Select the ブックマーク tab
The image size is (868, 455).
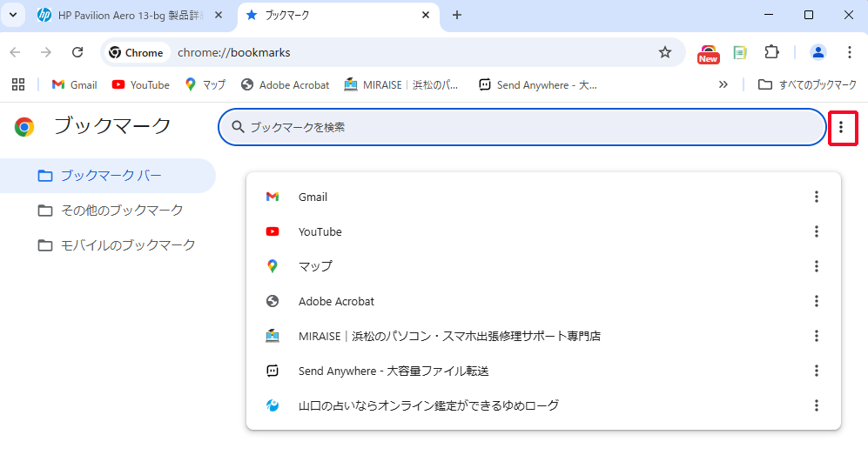[x=339, y=16]
